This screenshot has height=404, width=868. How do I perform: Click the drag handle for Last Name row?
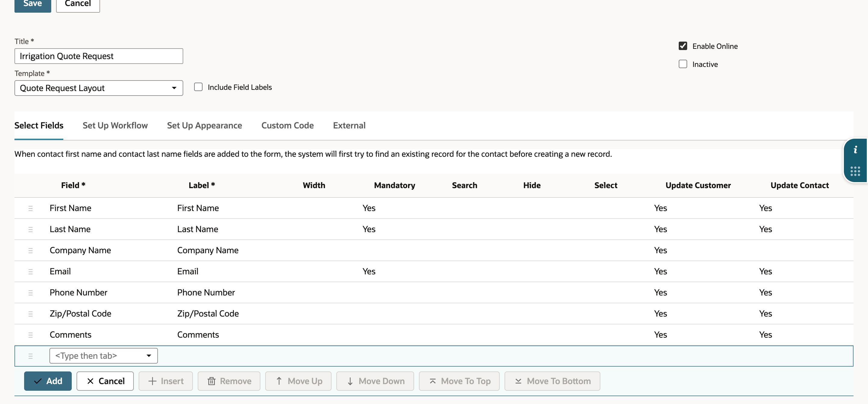(x=30, y=229)
